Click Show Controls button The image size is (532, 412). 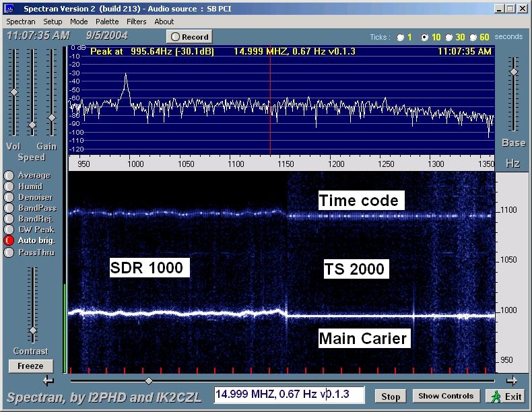[446, 396]
